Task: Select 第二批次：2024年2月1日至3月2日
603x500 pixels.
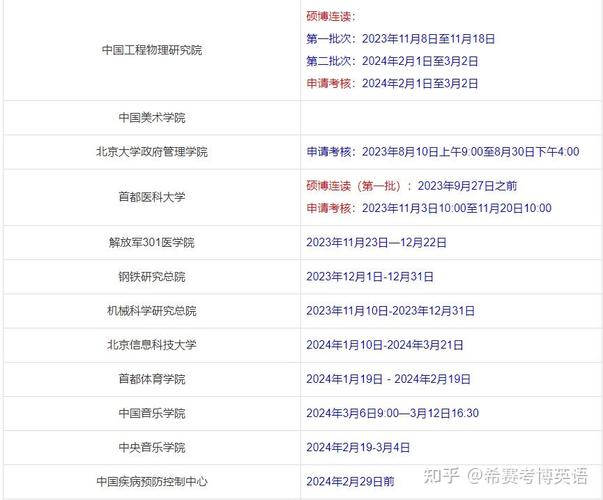Action: pyautogui.click(x=392, y=61)
